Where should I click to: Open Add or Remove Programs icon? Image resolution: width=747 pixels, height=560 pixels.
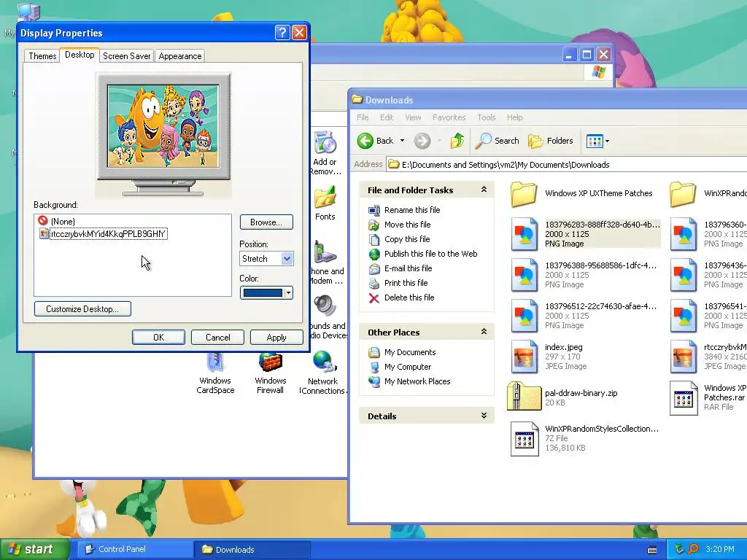click(x=325, y=153)
